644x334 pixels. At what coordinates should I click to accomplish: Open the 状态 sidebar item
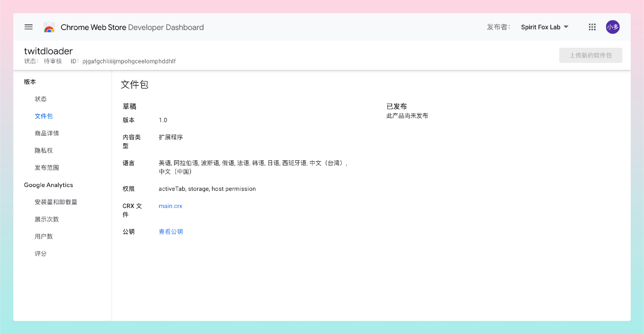[41, 99]
